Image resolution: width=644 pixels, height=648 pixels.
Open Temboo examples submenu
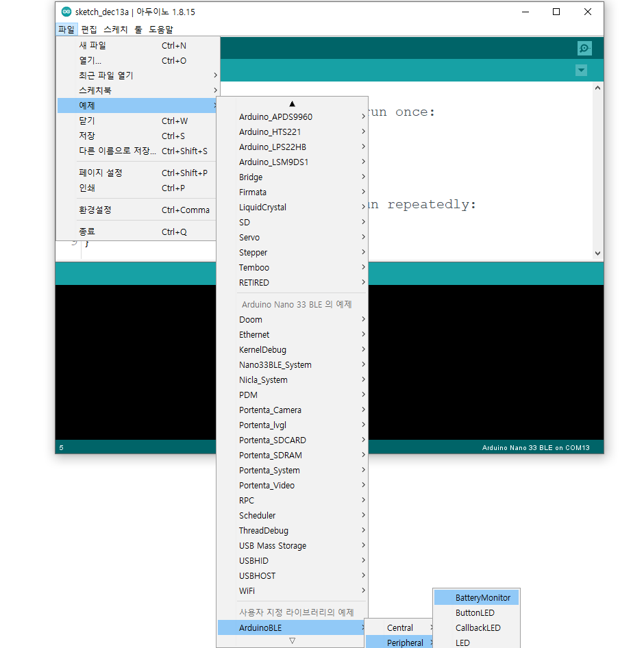coord(293,267)
